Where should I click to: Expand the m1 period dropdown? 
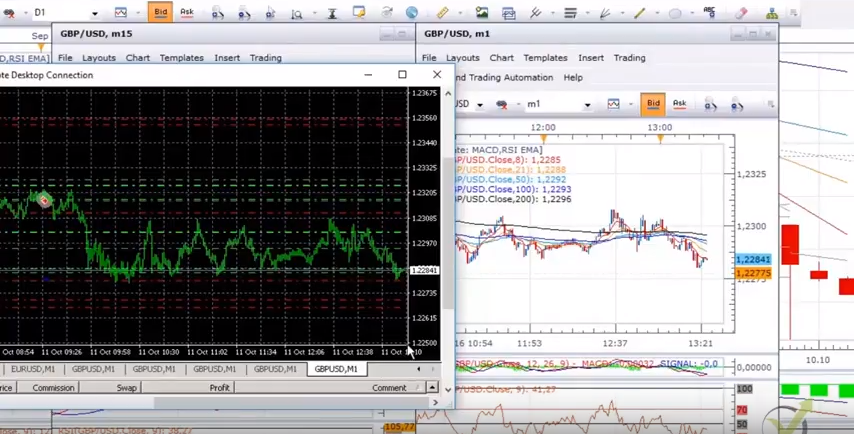(587, 105)
